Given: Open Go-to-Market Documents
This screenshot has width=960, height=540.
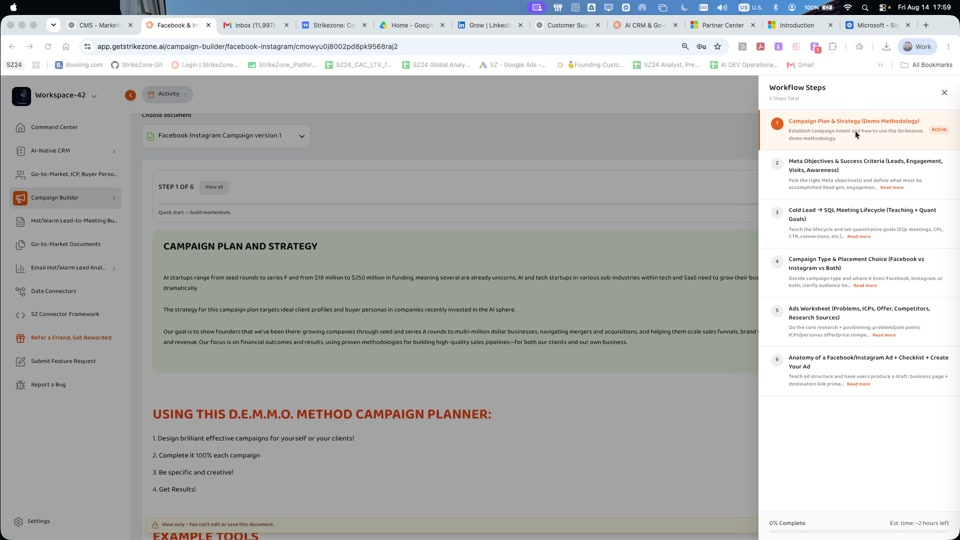Looking at the screenshot, I should click(66, 244).
